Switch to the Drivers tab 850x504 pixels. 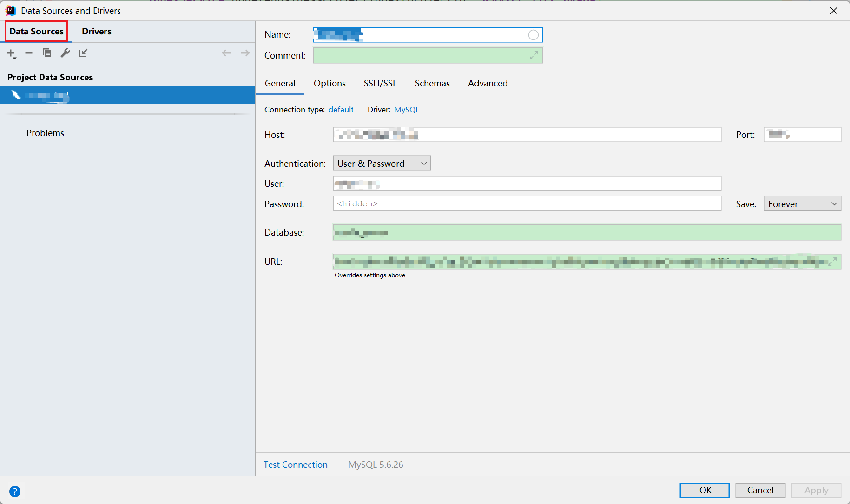(97, 31)
